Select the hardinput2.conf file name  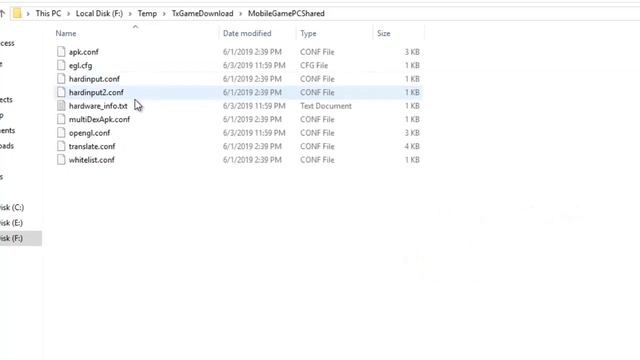tap(96, 92)
